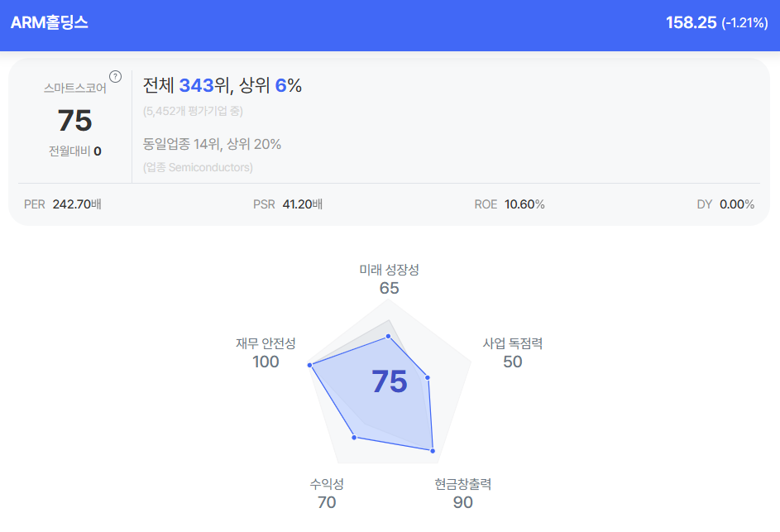Click the 업종 Semiconductors label
780x532 pixels.
(x=198, y=167)
